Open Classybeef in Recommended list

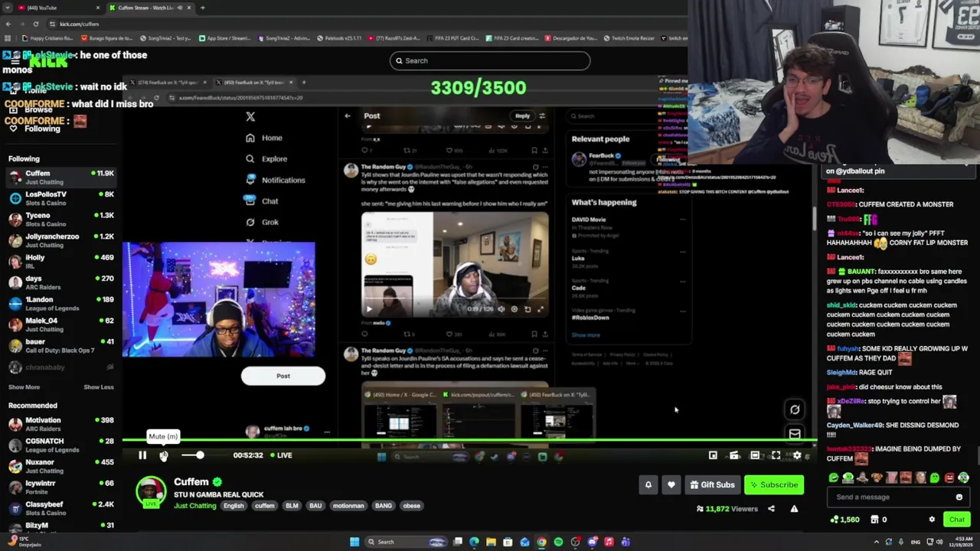(61, 507)
